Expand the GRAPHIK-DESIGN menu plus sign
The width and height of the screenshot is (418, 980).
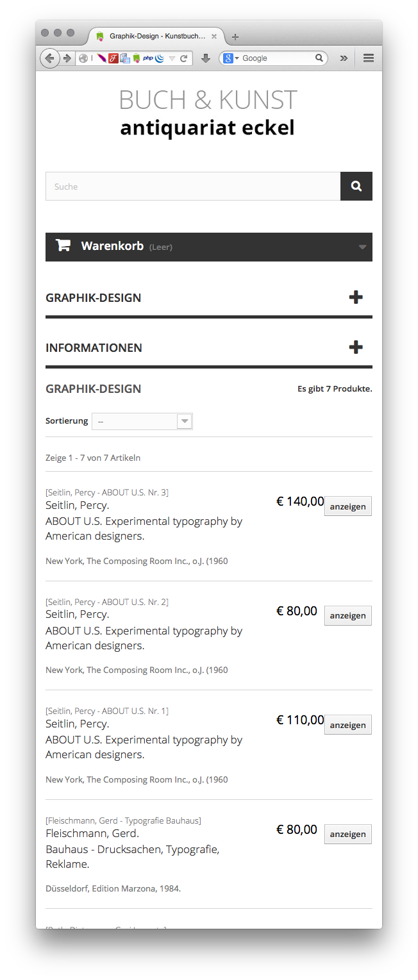pos(356,297)
